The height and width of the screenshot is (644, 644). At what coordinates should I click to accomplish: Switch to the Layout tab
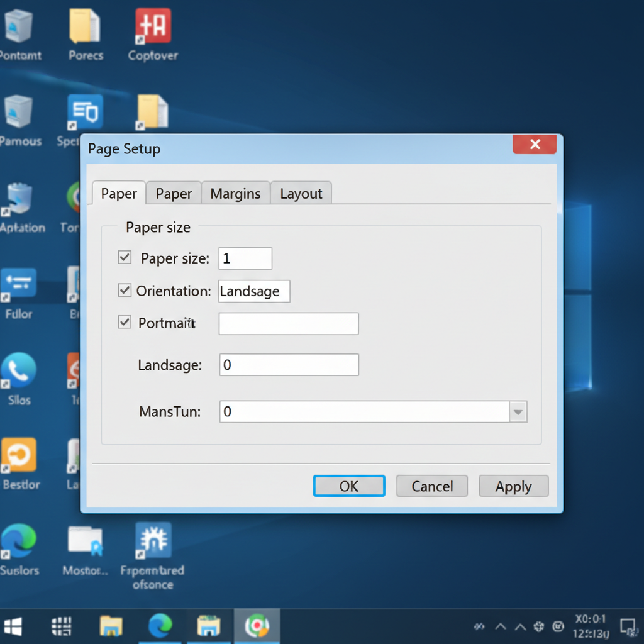point(301,194)
